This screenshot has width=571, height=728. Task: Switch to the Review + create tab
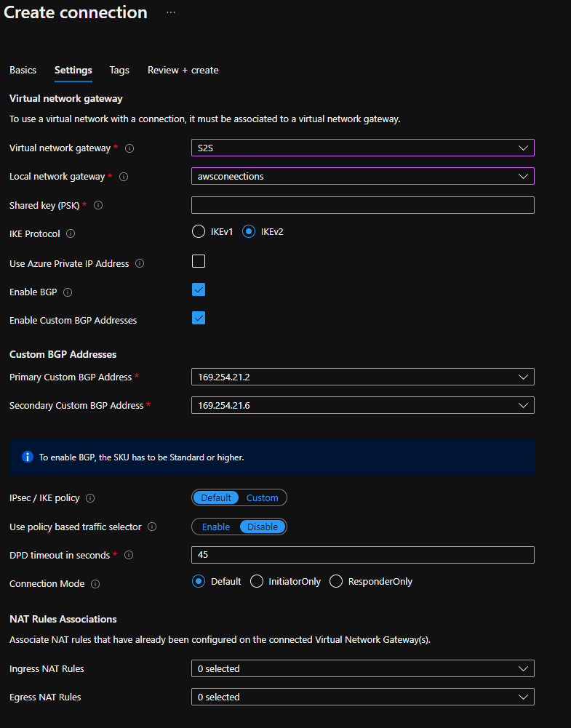point(183,70)
